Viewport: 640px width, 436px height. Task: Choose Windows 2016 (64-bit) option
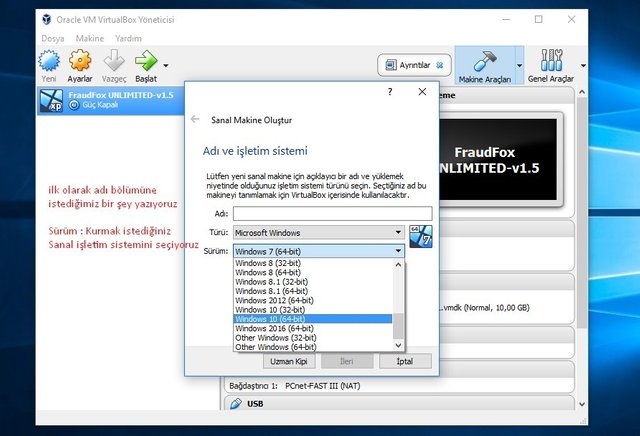click(313, 328)
